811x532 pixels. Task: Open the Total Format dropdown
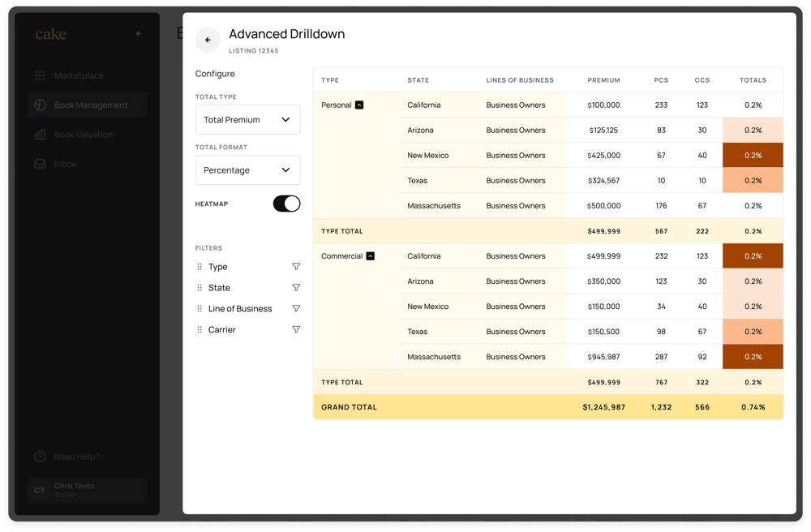point(247,169)
